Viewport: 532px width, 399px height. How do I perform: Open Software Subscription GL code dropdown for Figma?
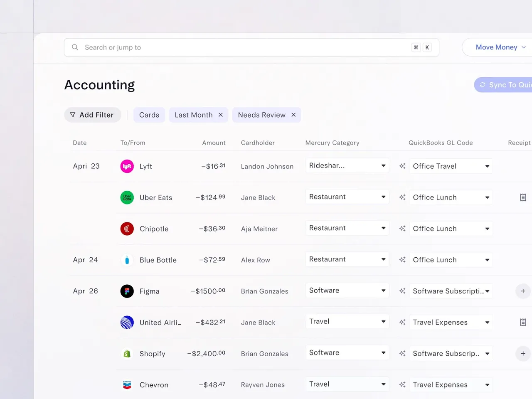coord(451,291)
